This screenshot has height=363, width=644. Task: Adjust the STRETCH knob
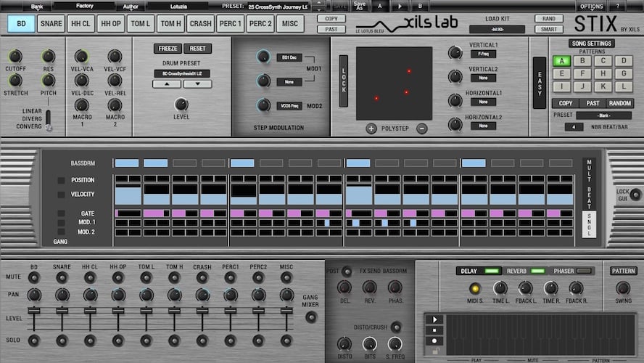pos(15,81)
